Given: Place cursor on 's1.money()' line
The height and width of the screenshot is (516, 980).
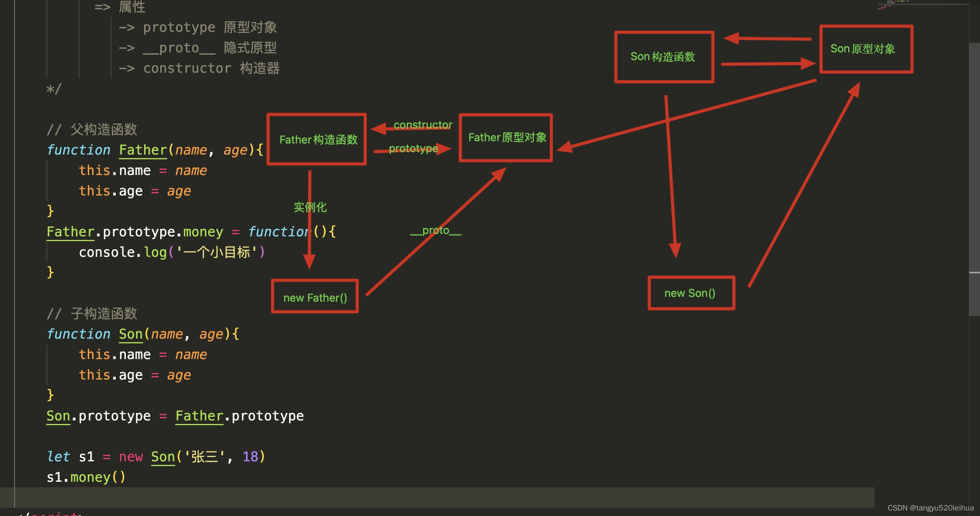Looking at the screenshot, I should [x=86, y=477].
